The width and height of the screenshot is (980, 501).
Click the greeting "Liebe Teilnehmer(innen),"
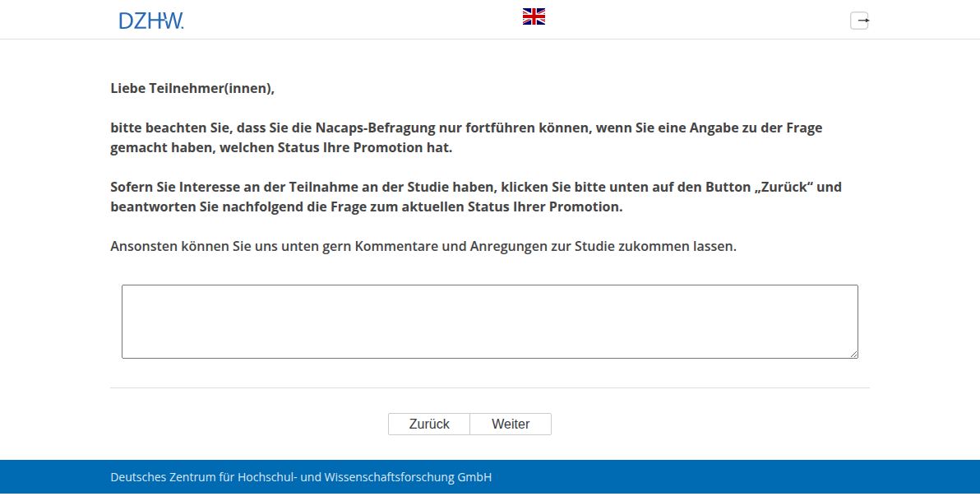click(x=192, y=88)
